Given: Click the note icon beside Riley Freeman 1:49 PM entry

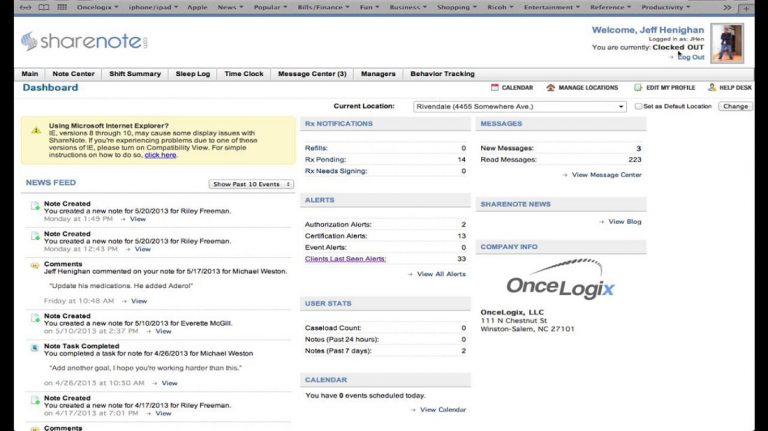Looking at the screenshot, I should [35, 206].
